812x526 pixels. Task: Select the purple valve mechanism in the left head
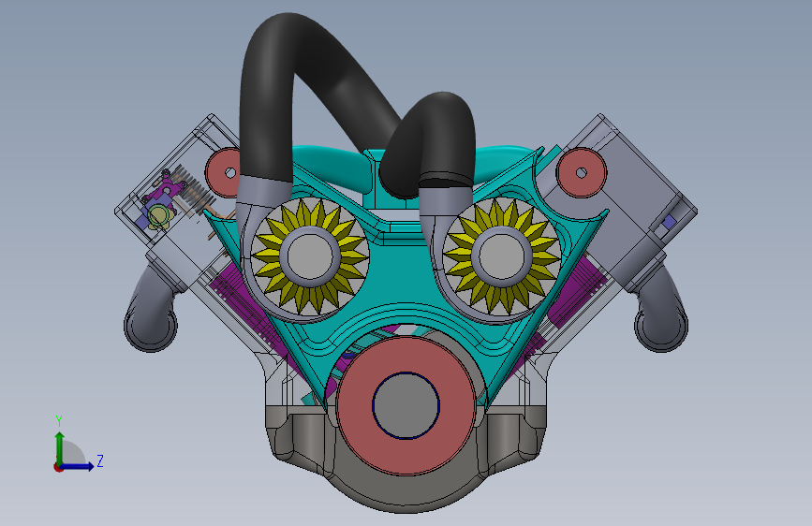click(166, 189)
